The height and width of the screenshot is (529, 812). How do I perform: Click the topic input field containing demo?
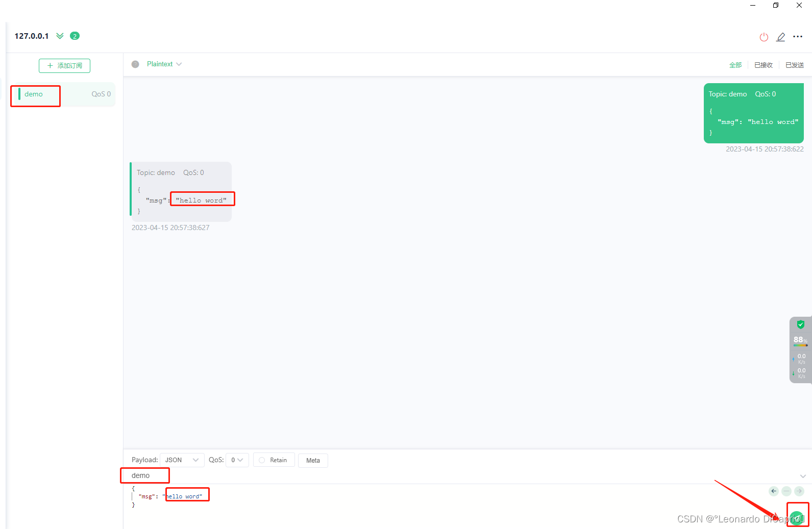click(x=459, y=475)
